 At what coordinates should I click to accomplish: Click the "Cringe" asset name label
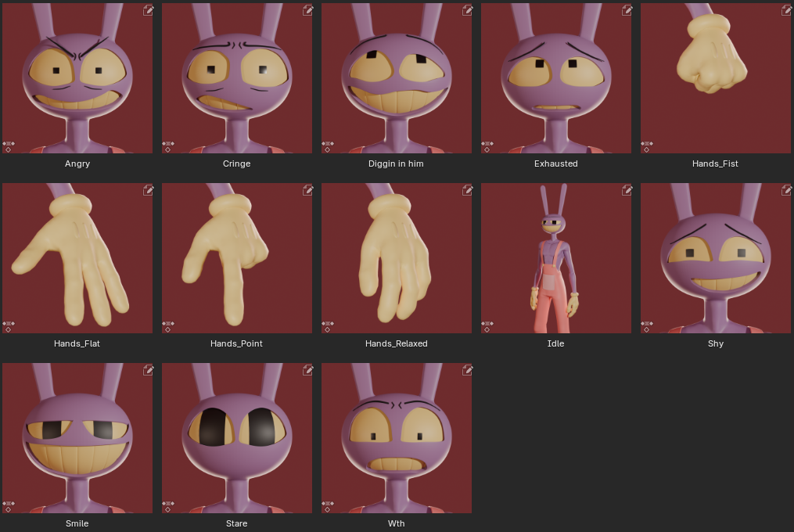coord(236,164)
